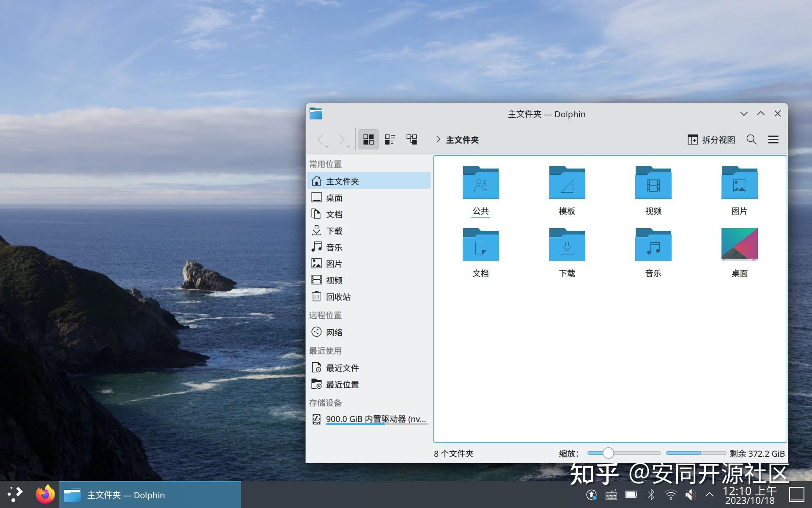
Task: Launch Firefox from the taskbar
Action: point(45,494)
